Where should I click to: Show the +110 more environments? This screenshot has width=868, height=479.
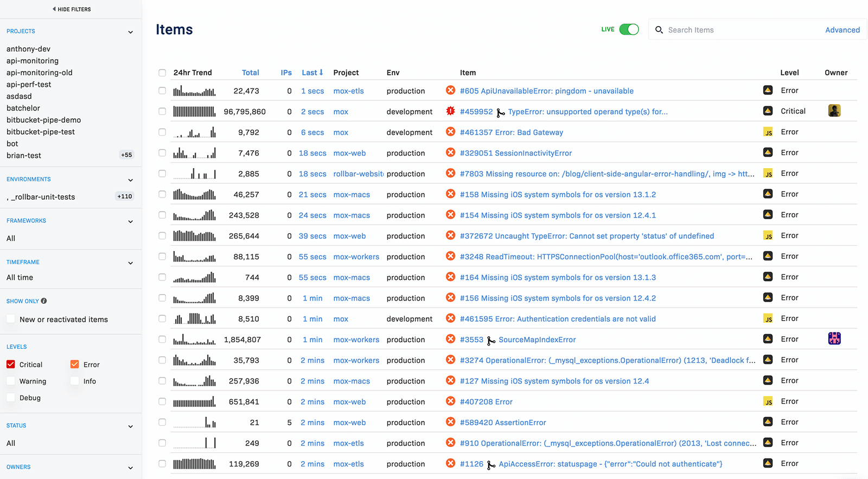(125, 196)
